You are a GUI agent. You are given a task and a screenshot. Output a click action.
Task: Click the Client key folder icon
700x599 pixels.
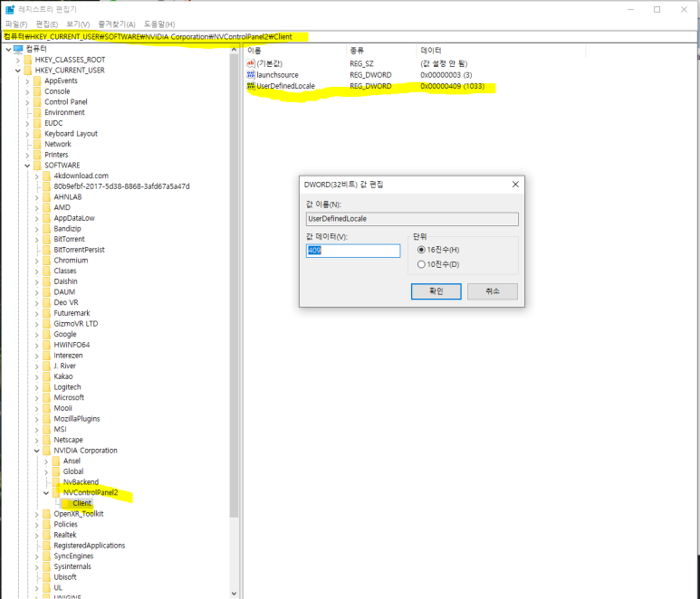coord(65,503)
